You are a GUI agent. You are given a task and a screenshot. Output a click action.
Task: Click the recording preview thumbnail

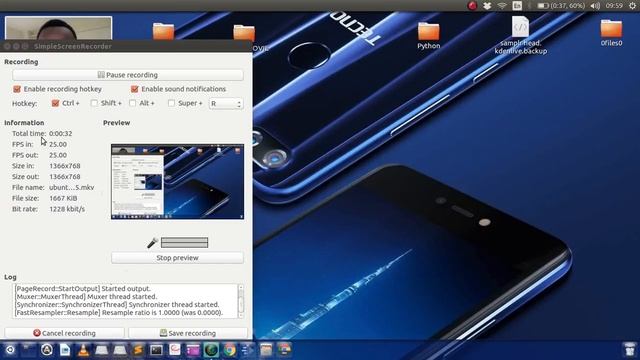tap(178, 181)
